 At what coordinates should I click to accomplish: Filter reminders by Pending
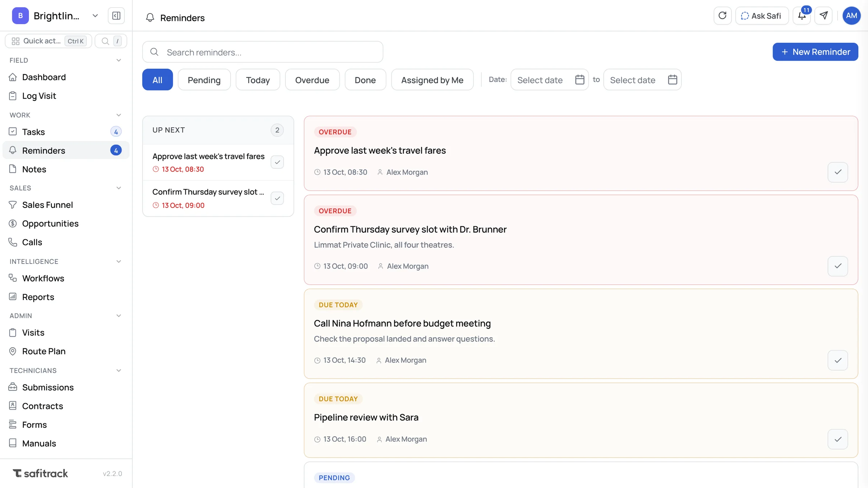pyautogui.click(x=204, y=80)
